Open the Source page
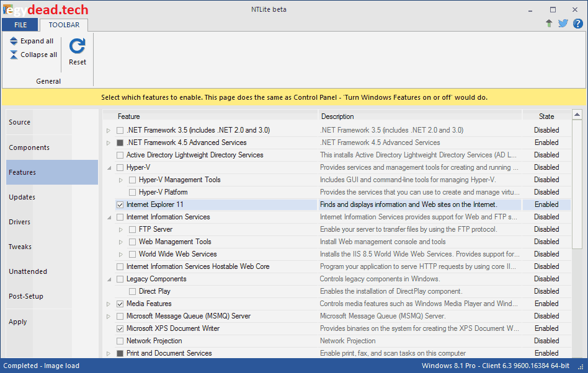The width and height of the screenshot is (588, 373). click(19, 123)
